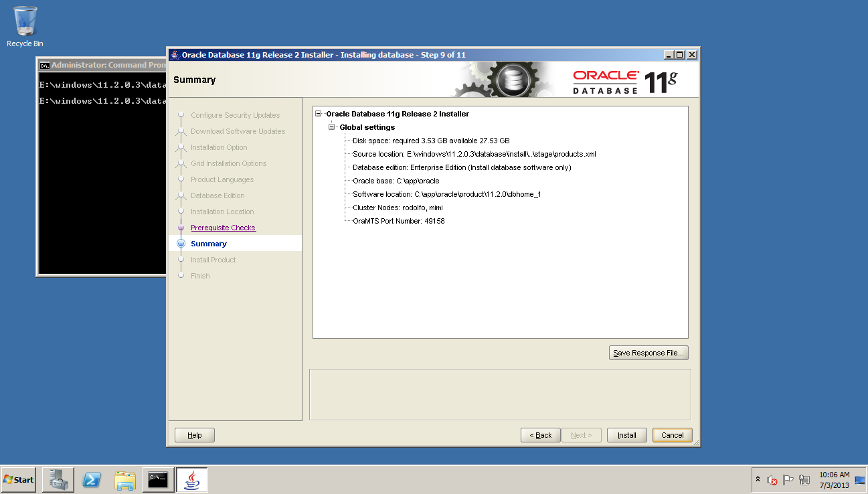Show hidden system tray icons
The width and height of the screenshot is (868, 494).
(758, 480)
